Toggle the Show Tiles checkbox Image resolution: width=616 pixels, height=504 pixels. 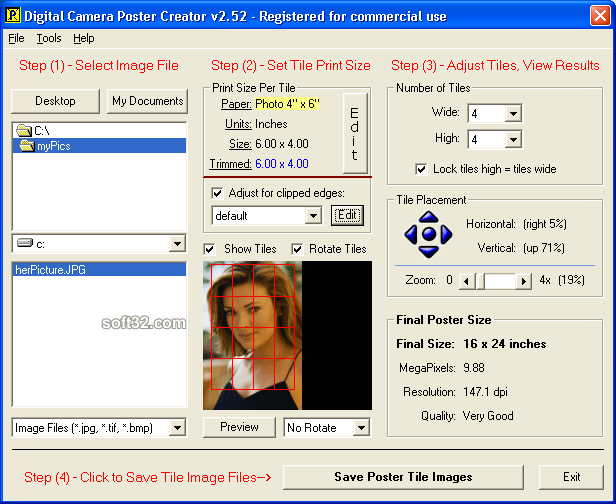209,249
